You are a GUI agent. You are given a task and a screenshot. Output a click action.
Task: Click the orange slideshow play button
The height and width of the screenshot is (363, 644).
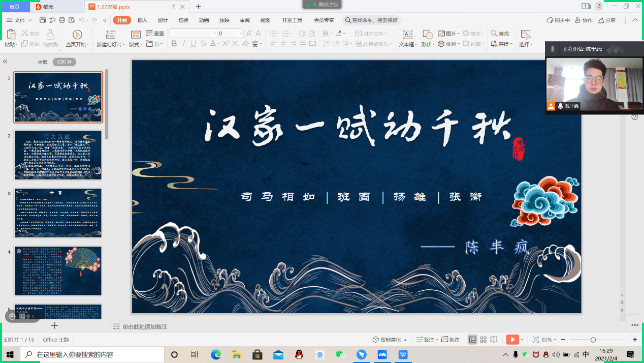tap(512, 340)
